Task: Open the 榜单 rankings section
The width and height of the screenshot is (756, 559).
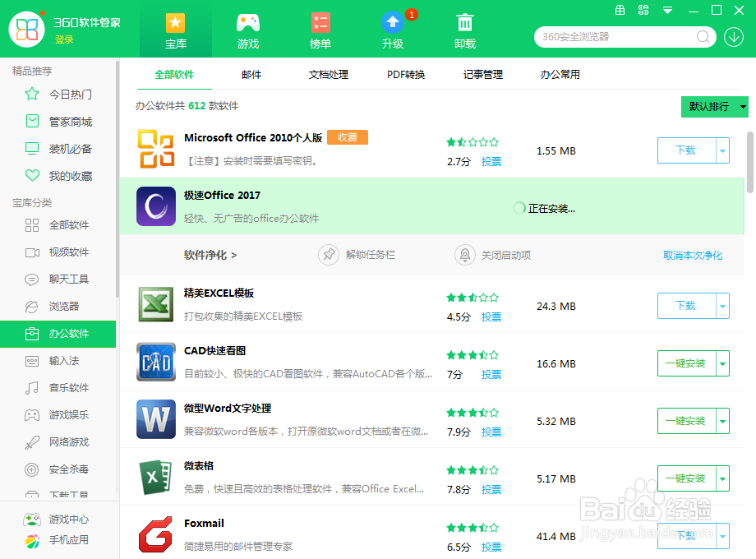Action: (x=320, y=29)
